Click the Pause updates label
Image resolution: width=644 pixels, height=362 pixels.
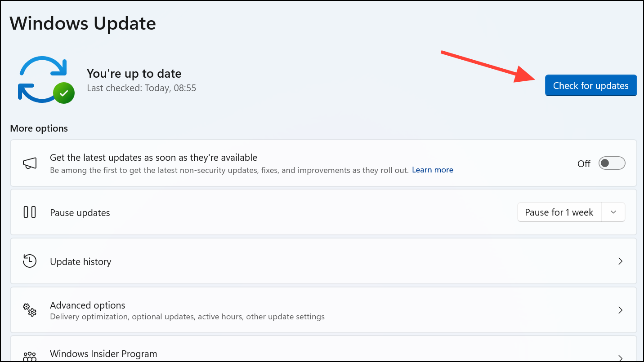coord(80,213)
